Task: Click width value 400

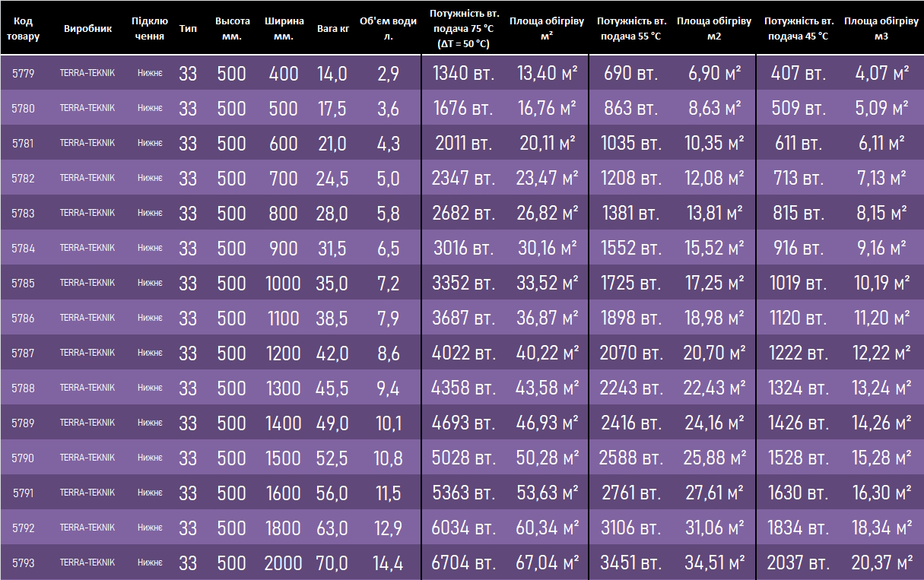Action: point(284,74)
